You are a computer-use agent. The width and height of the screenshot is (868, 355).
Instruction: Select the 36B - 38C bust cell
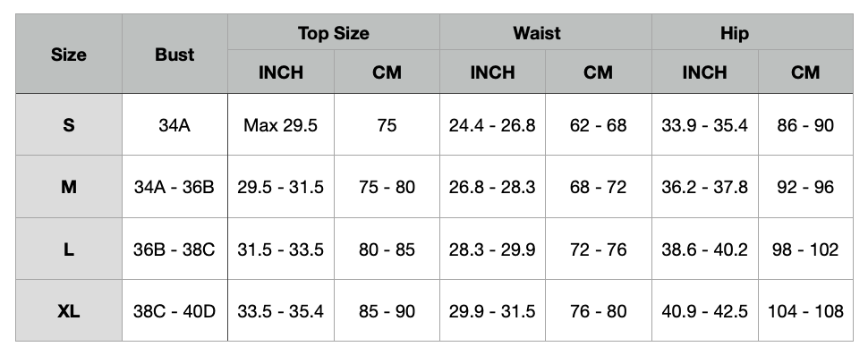point(174,249)
